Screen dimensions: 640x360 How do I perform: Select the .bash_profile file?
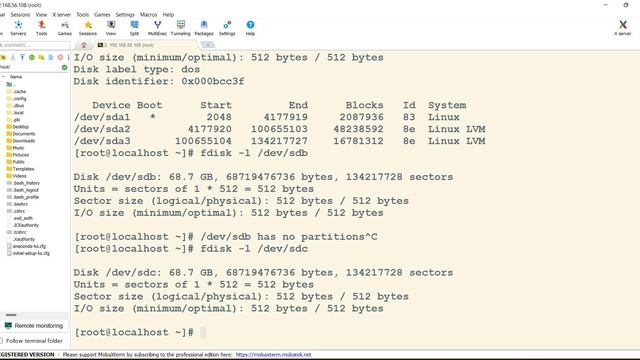click(23, 197)
